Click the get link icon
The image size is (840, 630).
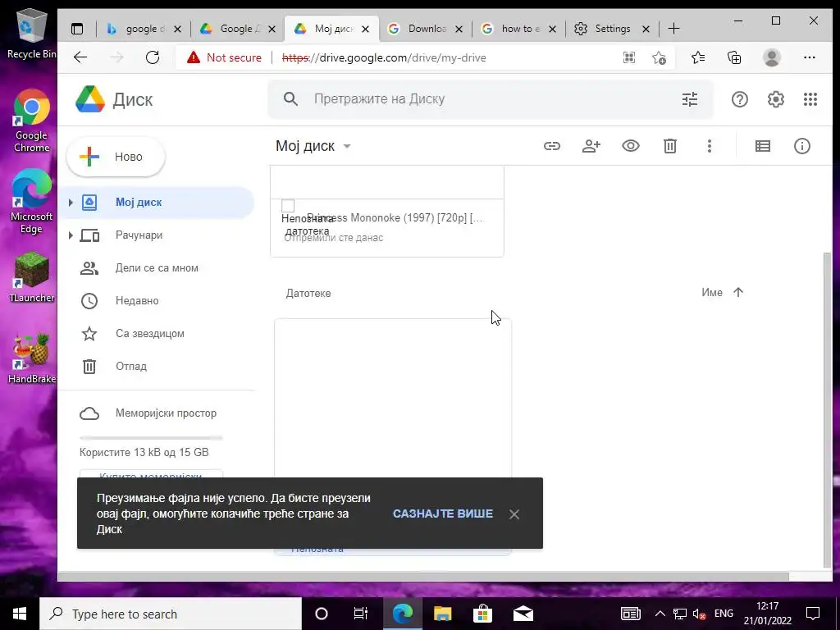coord(552,146)
